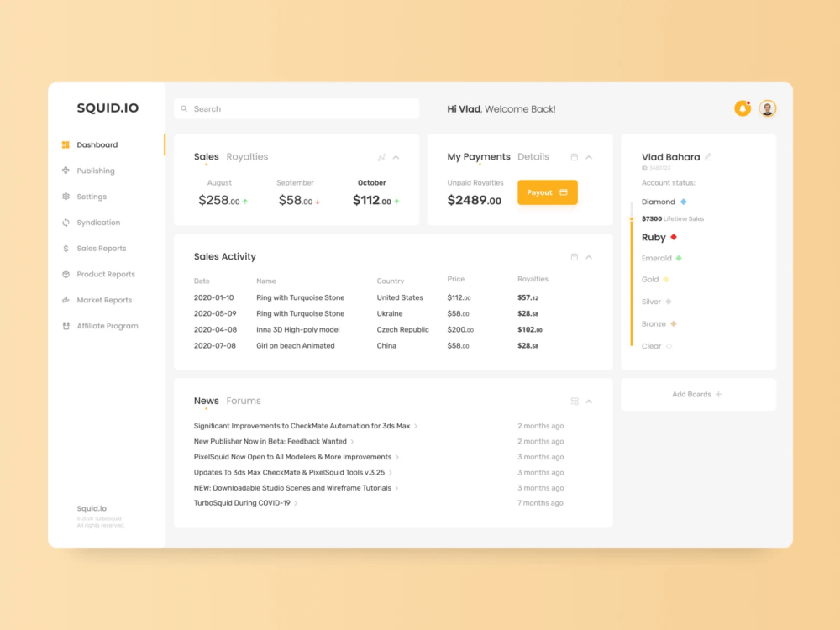Viewport: 840px width, 630px height.
Task: Click the Search input field
Action: click(x=297, y=108)
